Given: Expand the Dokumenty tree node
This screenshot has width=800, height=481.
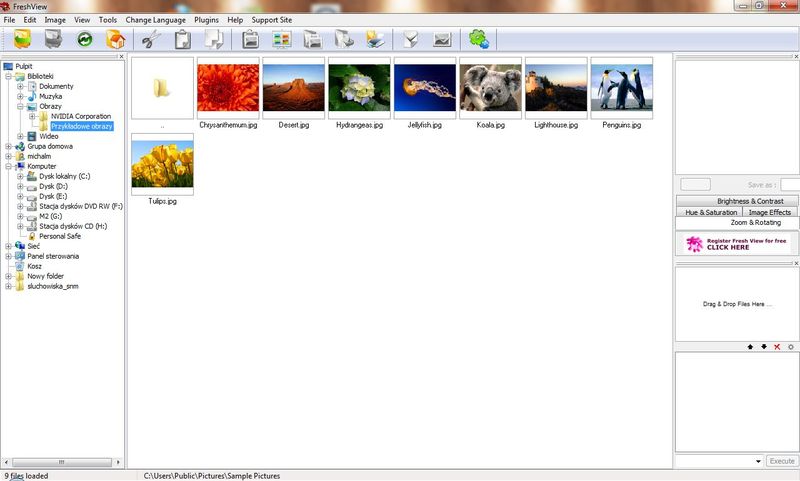Looking at the screenshot, I should point(20,86).
